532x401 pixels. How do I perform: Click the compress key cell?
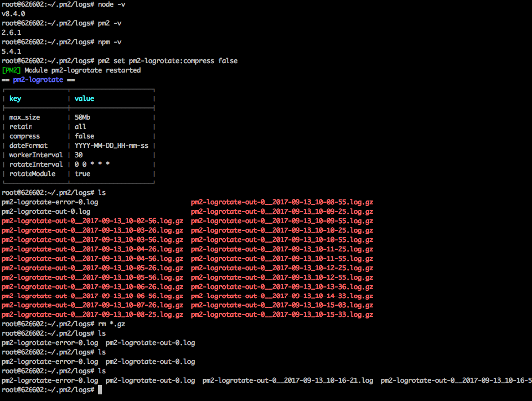(24, 136)
